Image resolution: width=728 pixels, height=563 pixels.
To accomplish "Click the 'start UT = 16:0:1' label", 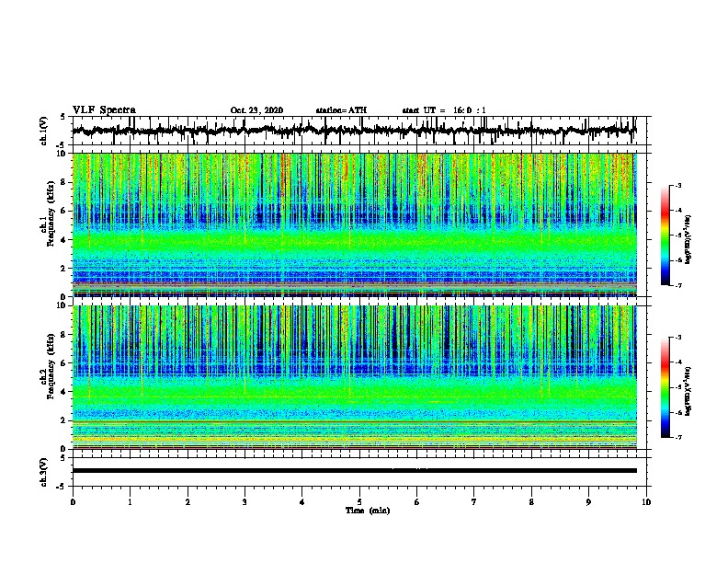I will [x=444, y=110].
